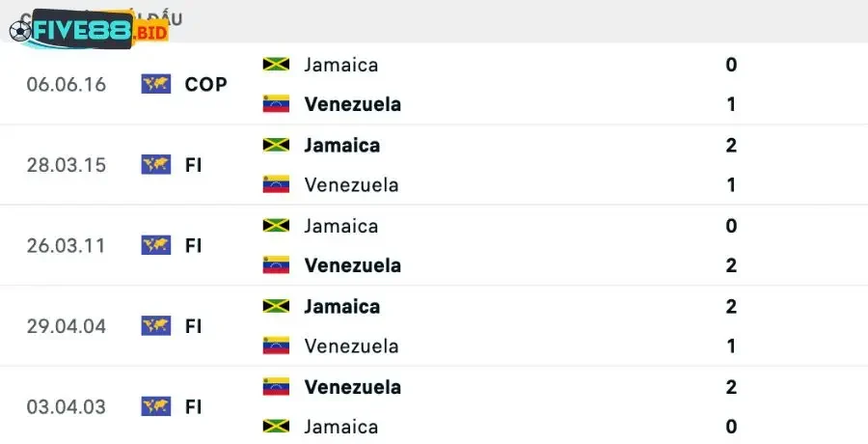Click Jamaica flag in 28.03.15 match

point(276,146)
